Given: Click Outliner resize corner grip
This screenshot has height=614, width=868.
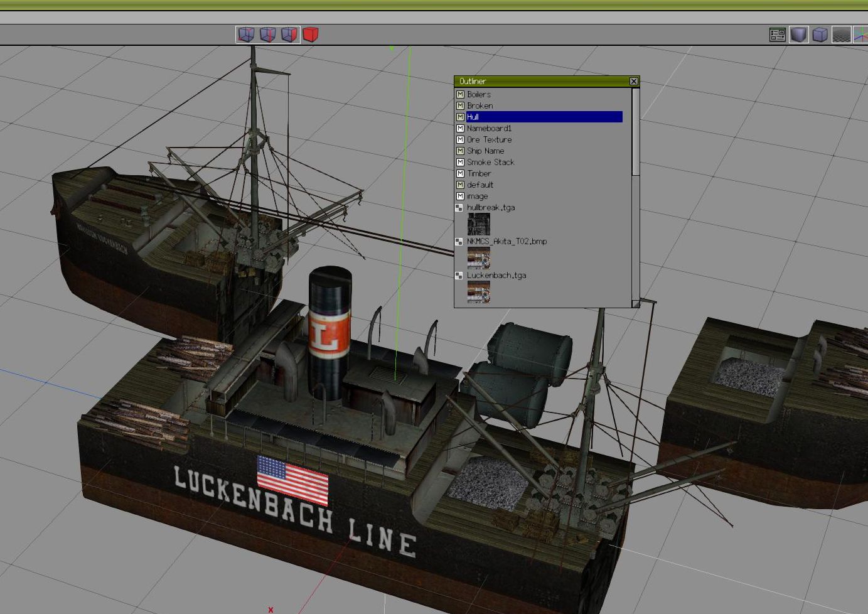Looking at the screenshot, I should pos(635,304).
